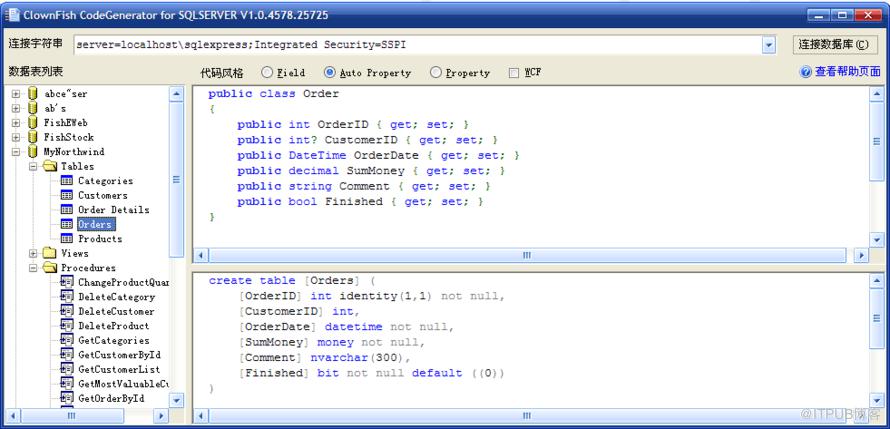Select the Order Details table

coord(114,209)
